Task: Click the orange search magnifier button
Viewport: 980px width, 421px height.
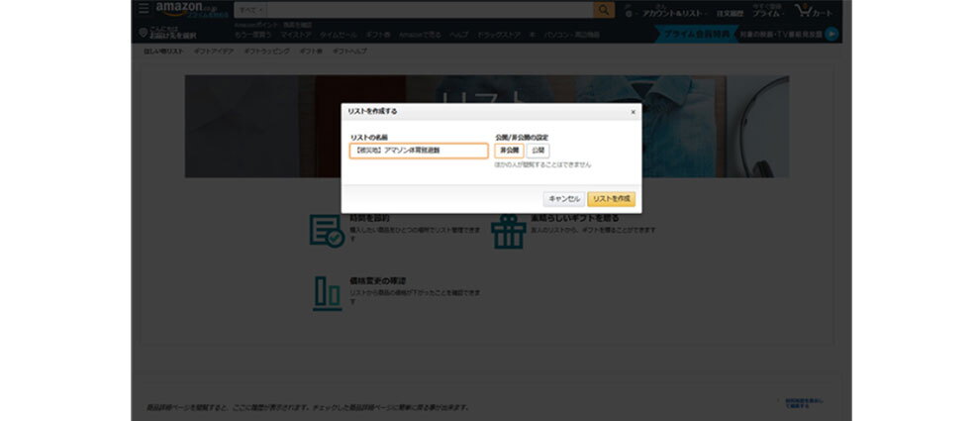Action: click(604, 10)
